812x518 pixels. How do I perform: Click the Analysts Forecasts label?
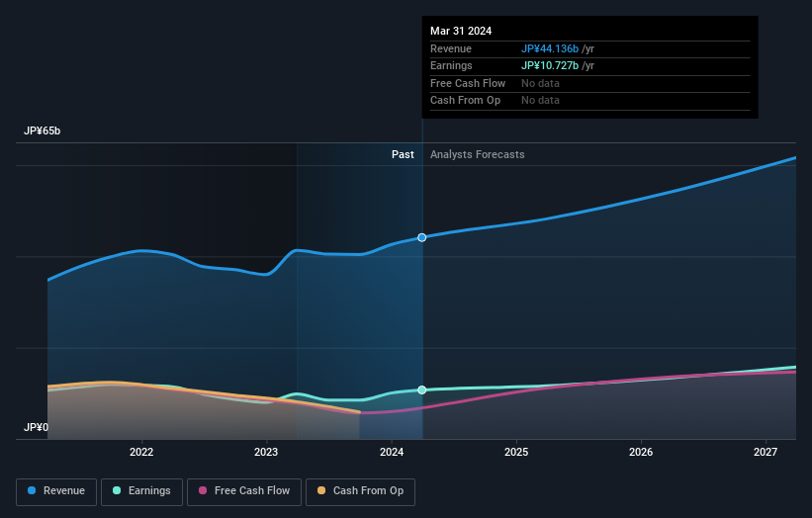[477, 154]
